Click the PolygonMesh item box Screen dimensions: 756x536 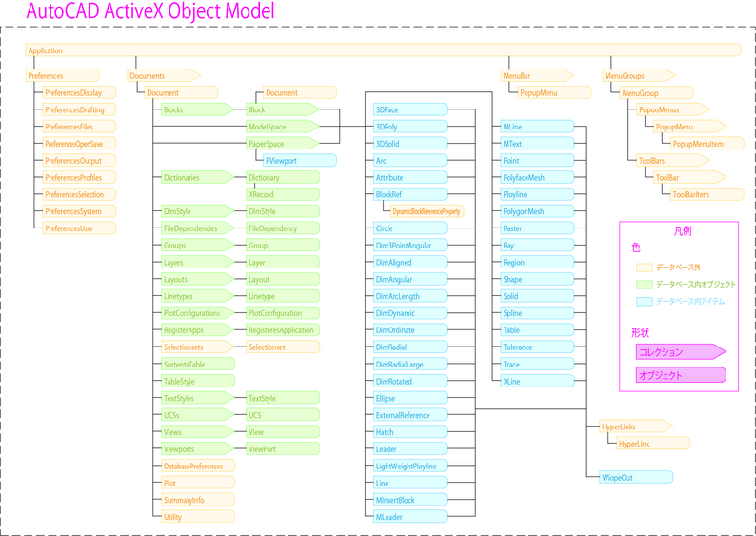pos(538,211)
